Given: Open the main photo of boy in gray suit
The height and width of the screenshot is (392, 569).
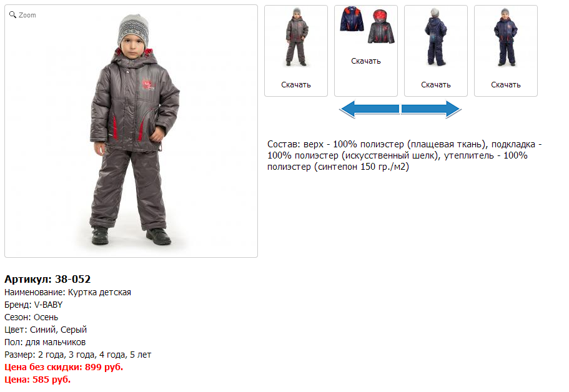Looking at the screenshot, I should (131, 131).
